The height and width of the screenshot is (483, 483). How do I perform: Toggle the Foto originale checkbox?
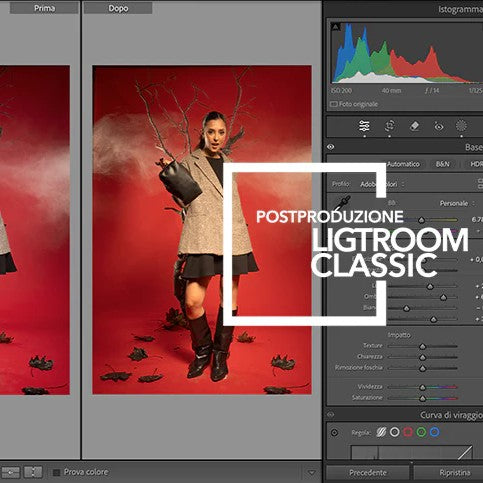click(x=333, y=104)
